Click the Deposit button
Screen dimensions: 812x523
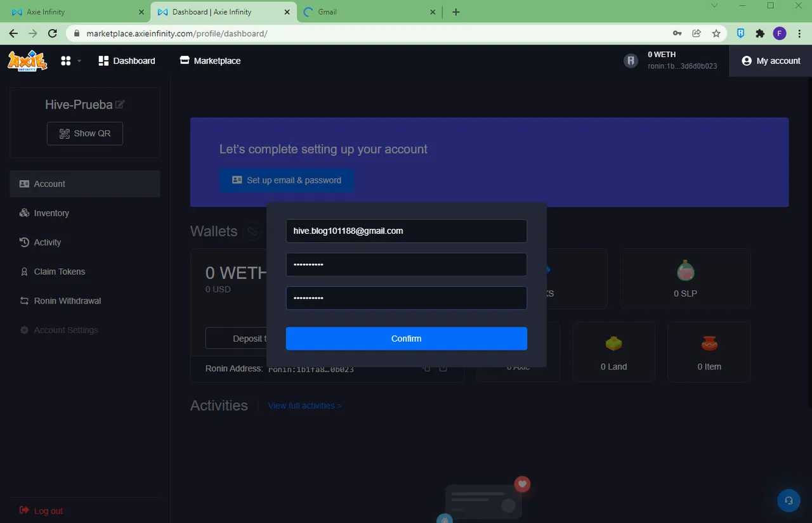point(237,339)
